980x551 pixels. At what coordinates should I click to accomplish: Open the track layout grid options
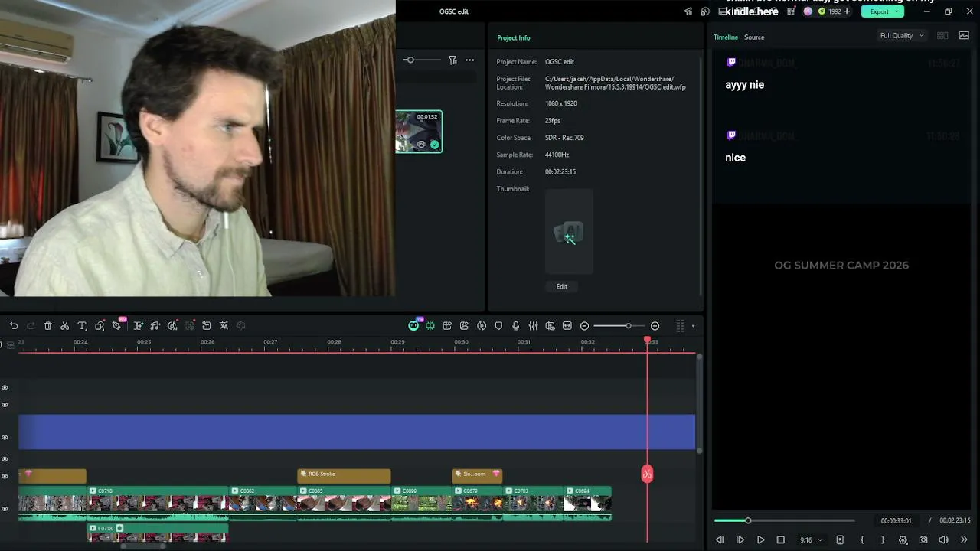point(680,326)
